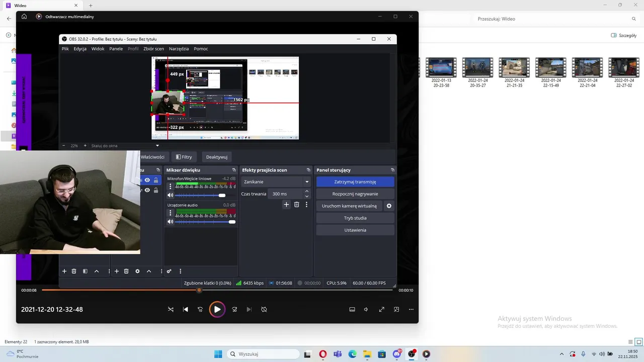Open the subtitles and captions icon

352,309
